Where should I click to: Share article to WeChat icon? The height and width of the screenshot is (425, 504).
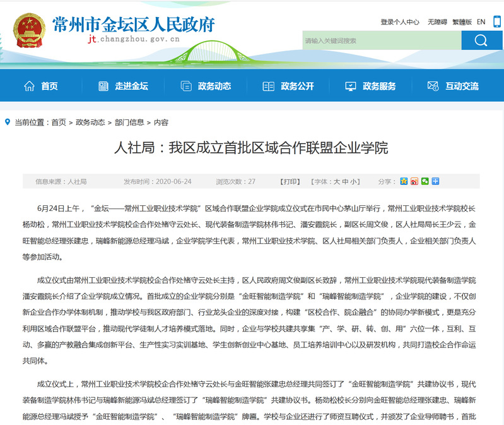[425, 181]
